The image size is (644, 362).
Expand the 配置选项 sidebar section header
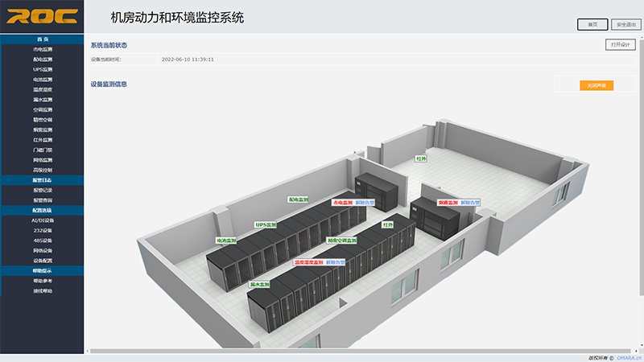42,210
